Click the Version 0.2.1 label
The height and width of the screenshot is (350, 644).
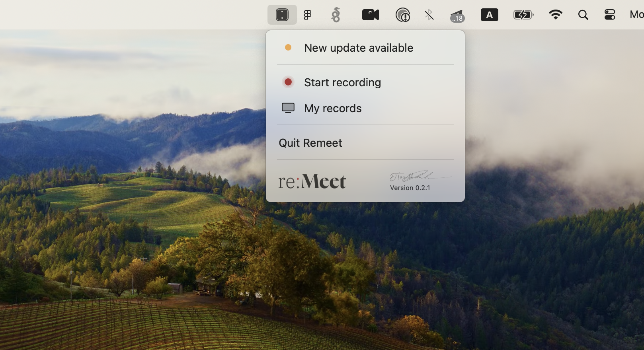click(x=410, y=188)
